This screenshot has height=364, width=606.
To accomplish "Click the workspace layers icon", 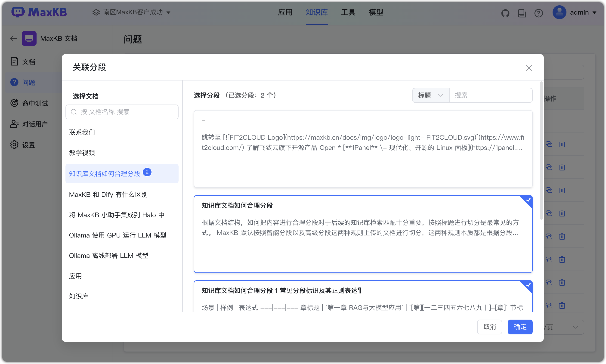I will (96, 12).
